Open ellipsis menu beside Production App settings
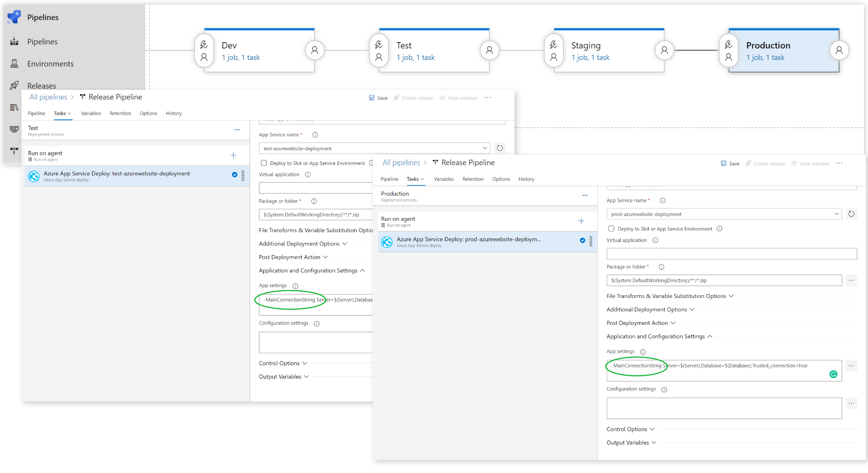868x473 pixels. tap(851, 366)
